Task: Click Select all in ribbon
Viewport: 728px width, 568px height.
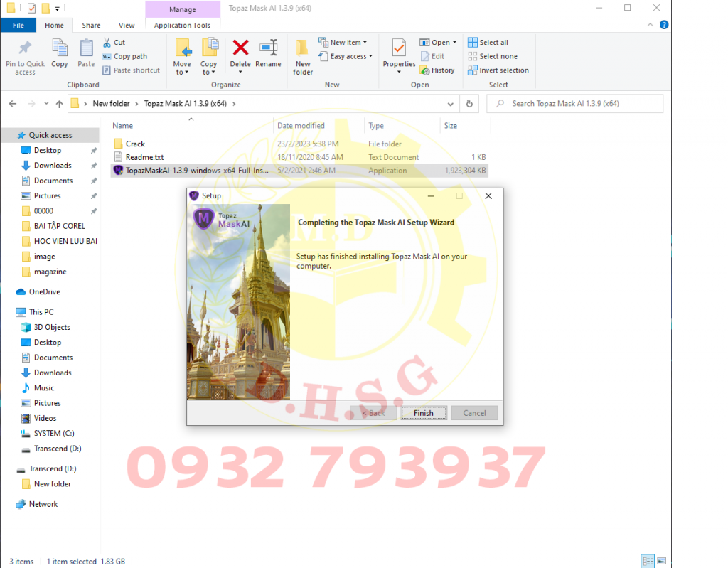Action: (488, 42)
